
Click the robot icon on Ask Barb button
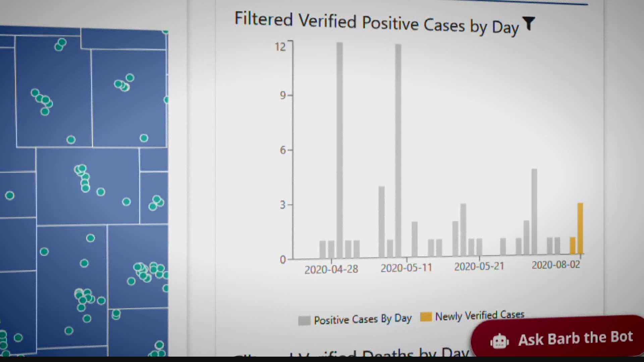coord(499,341)
